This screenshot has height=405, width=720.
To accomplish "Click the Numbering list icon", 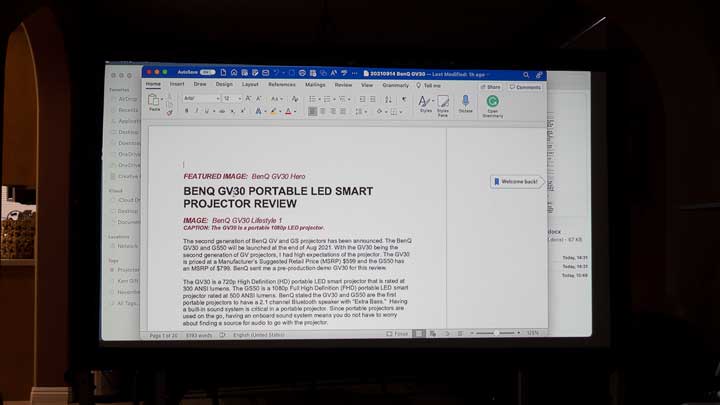I will coord(327,99).
